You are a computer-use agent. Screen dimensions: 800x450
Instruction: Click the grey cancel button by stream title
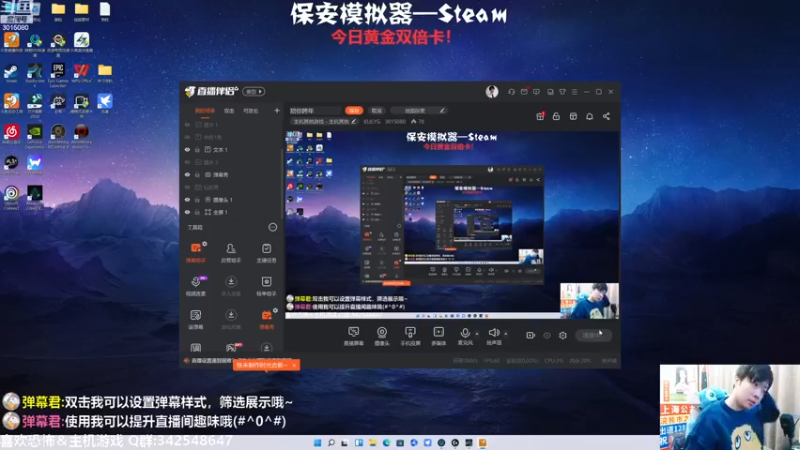click(x=377, y=110)
